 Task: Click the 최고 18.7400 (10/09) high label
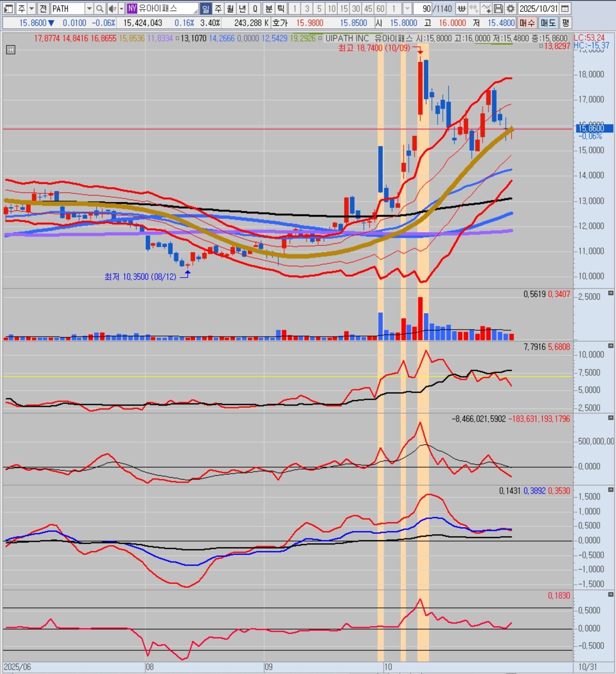pyautogui.click(x=374, y=48)
